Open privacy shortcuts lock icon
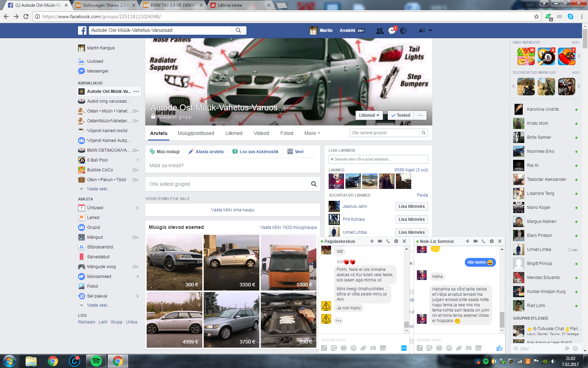Screen dimensions: 588x368 point(422,30)
